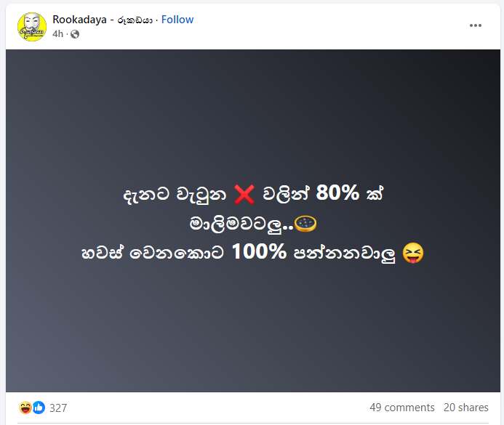
Task: Click the Sinhala page name රූකඩයා
Action: click(x=135, y=20)
